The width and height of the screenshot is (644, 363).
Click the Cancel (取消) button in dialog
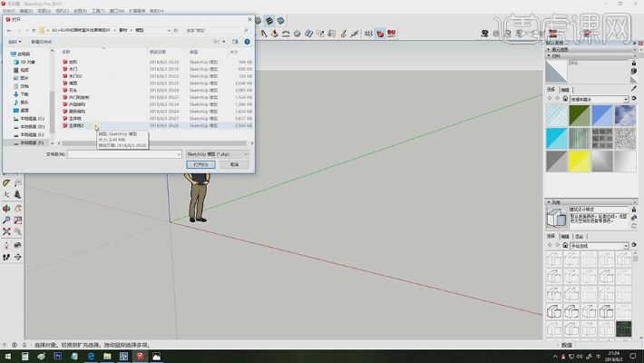234,164
